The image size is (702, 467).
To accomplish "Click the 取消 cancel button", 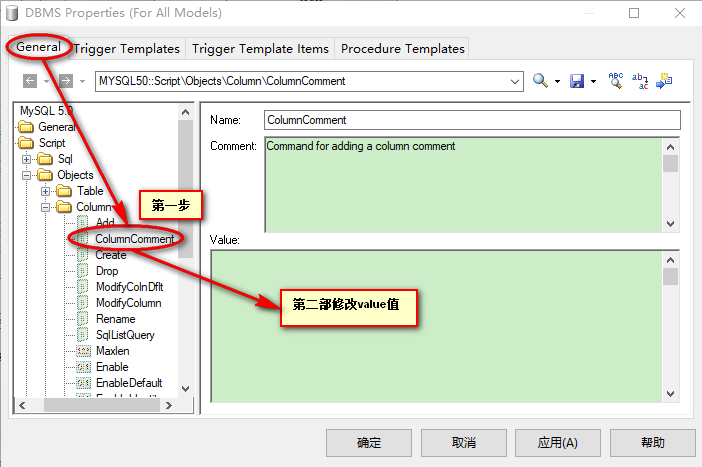I will click(x=463, y=442).
